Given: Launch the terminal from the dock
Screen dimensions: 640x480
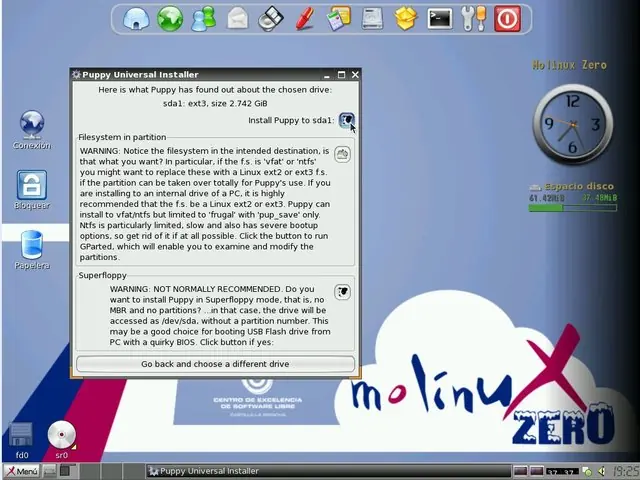Looking at the screenshot, I should pos(440,19).
